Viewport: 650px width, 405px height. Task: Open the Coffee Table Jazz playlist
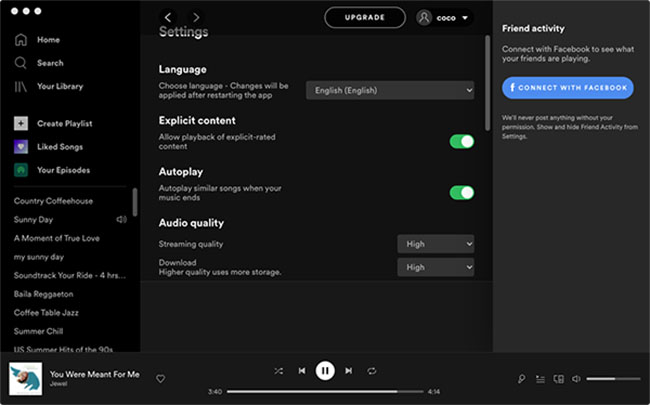(x=46, y=313)
